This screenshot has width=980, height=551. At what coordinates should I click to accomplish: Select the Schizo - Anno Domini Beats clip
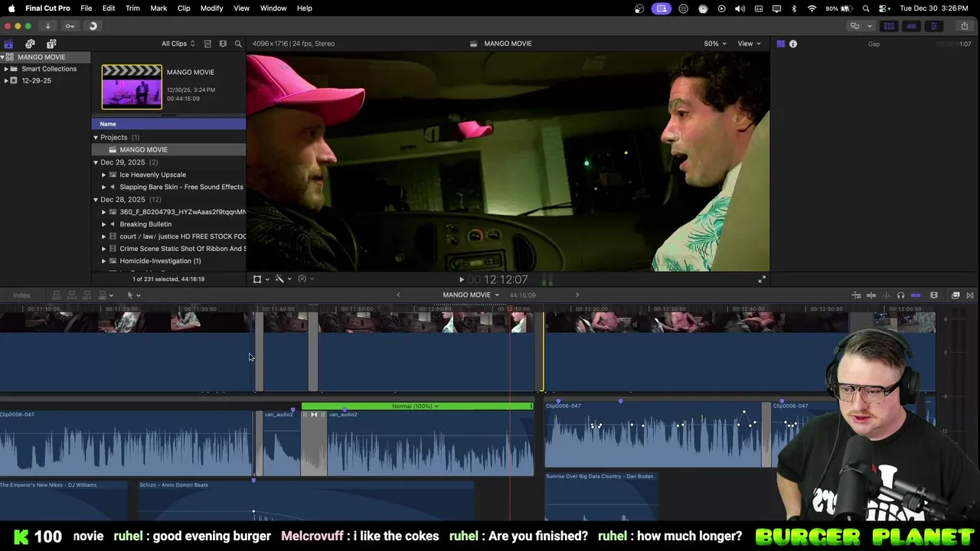[x=306, y=501]
